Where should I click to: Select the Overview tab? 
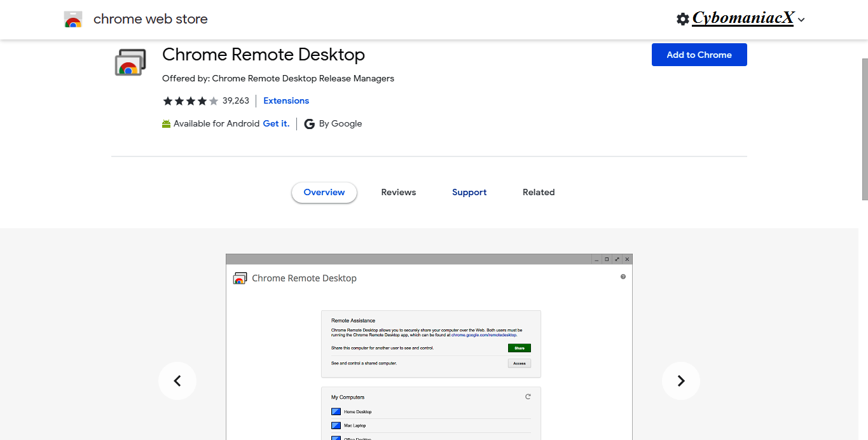(x=324, y=192)
